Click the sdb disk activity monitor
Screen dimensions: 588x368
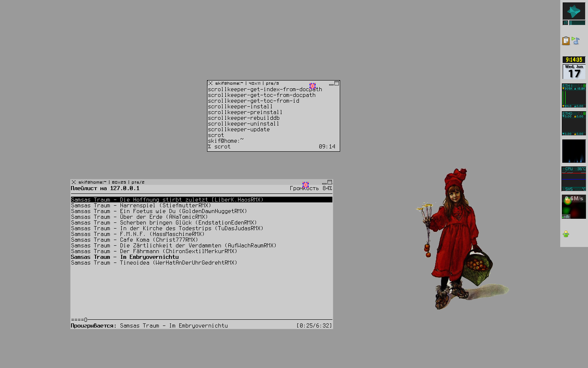tap(574, 206)
